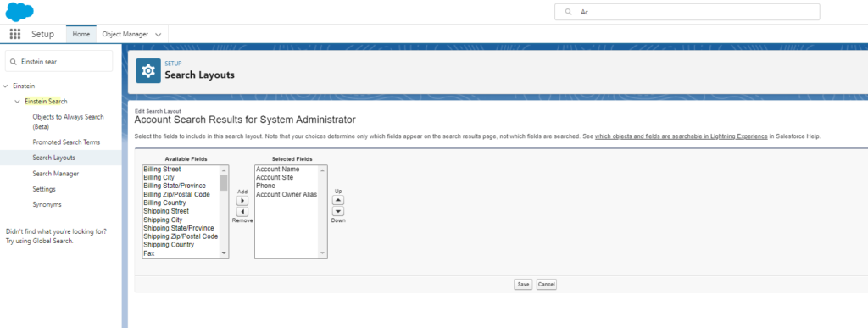Screen dimensions: 868x328
Task: Click the Setup gear icon beside Search Layouts
Action: 147,71
